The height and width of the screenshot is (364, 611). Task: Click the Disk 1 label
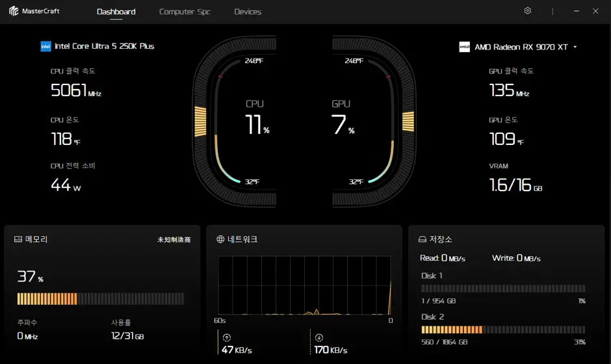pyautogui.click(x=432, y=276)
